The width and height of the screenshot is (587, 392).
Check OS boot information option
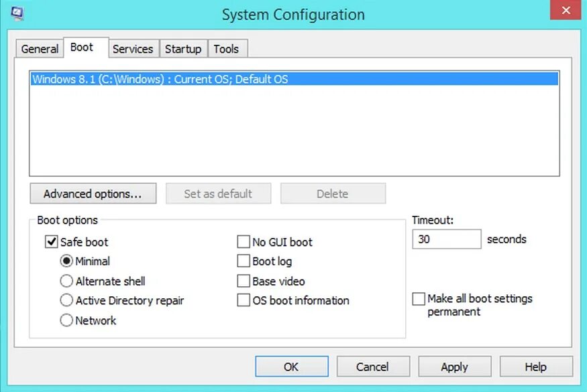[244, 300]
